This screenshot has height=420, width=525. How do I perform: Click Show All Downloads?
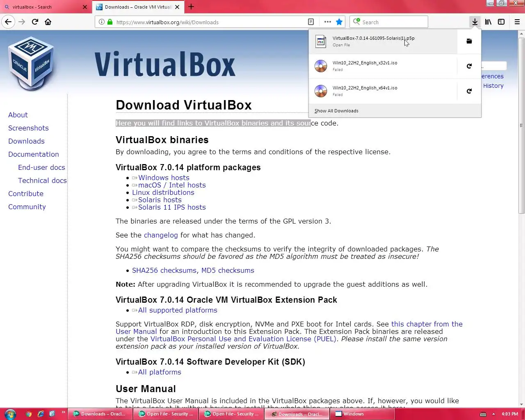click(x=336, y=111)
